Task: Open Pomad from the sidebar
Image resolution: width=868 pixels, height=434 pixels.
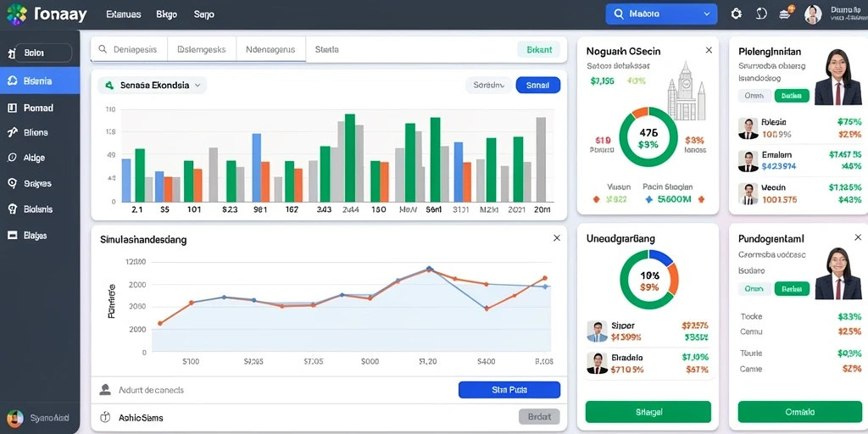Action: [x=40, y=108]
